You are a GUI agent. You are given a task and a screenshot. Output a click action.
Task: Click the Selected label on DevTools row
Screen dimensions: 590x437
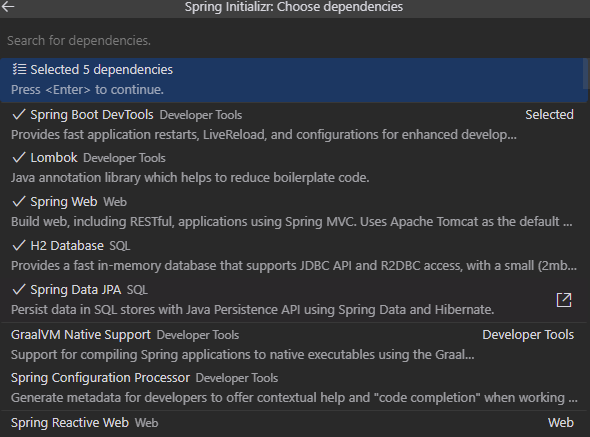(549, 114)
